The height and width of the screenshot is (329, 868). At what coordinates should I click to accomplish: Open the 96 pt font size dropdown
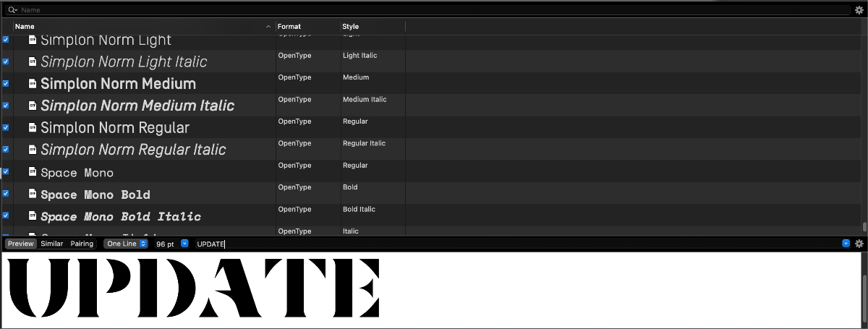tap(184, 244)
